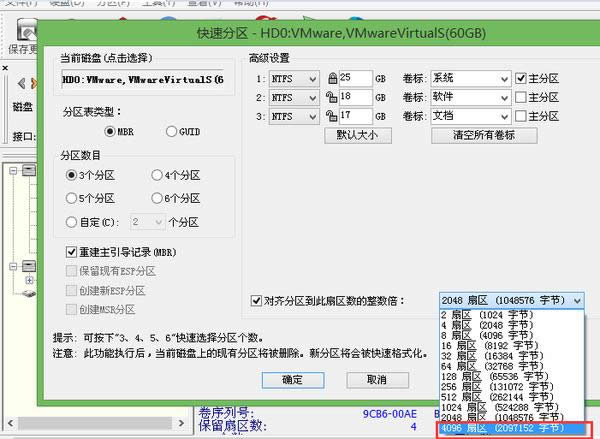Click the unlocked lock icon for partition 2
Viewport: 600px width, 439px height.
point(331,97)
